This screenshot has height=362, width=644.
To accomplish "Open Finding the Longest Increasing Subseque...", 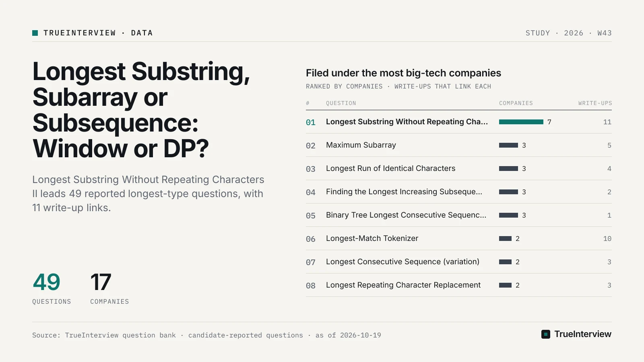I will tap(459, 192).
